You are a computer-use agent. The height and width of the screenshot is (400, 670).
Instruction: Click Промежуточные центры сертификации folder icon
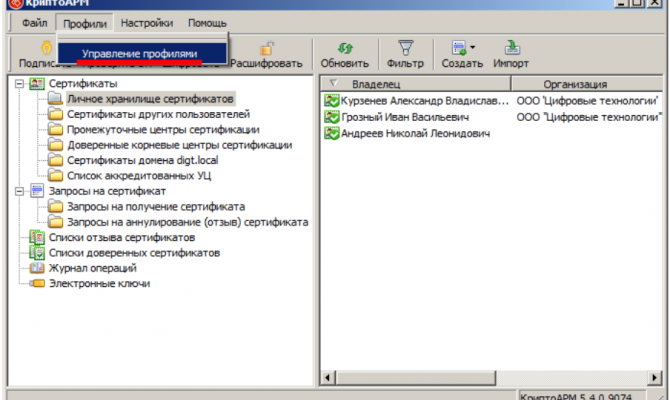[55, 129]
